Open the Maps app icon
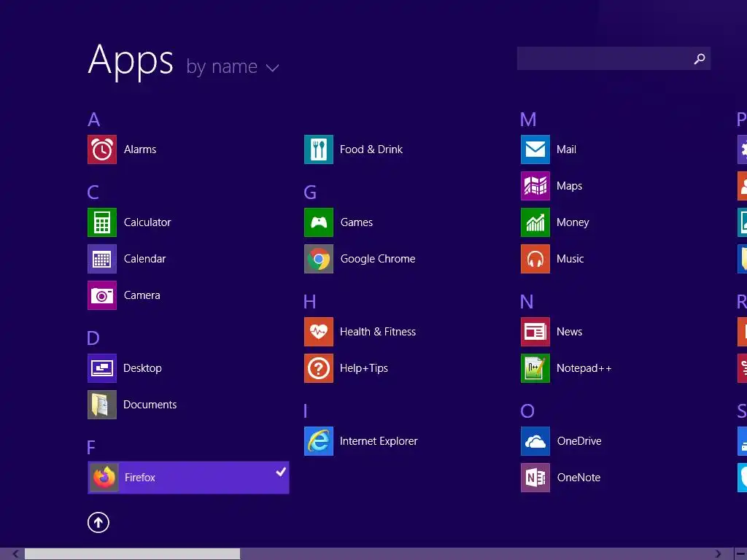The image size is (747, 560). tap(535, 186)
